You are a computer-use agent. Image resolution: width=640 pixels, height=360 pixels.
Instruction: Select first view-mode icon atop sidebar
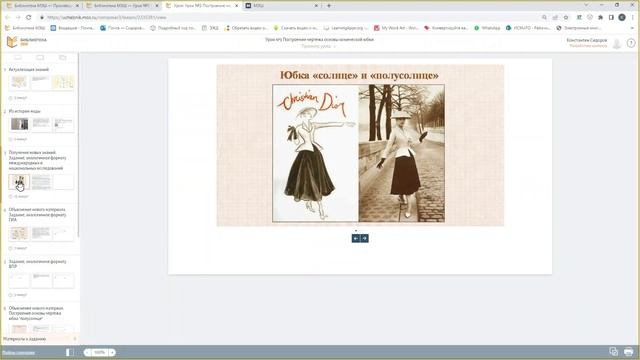[18, 58]
